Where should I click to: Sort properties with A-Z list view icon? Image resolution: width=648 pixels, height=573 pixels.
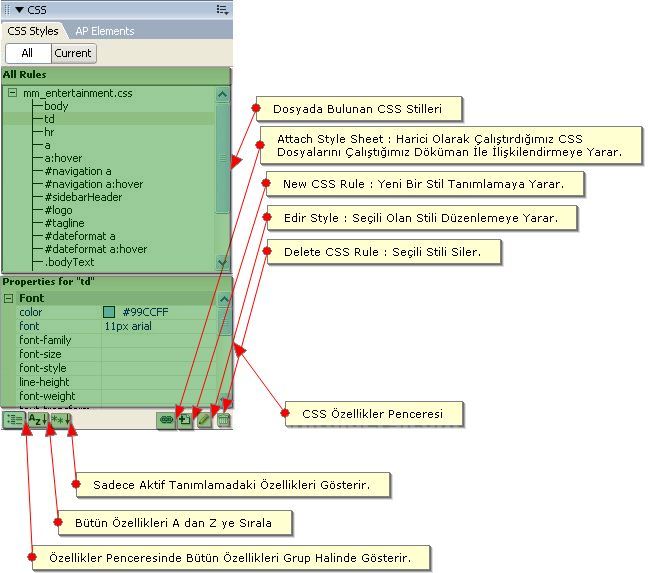(x=36, y=420)
